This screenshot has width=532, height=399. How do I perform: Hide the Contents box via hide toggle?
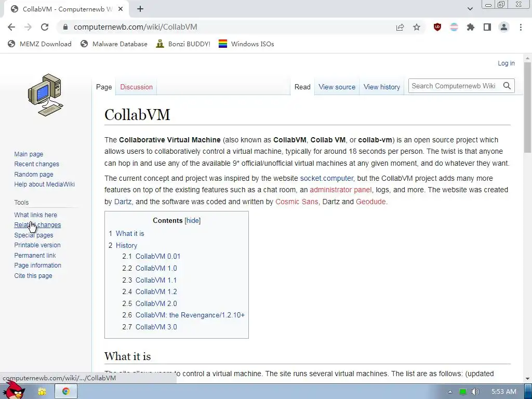pyautogui.click(x=192, y=220)
